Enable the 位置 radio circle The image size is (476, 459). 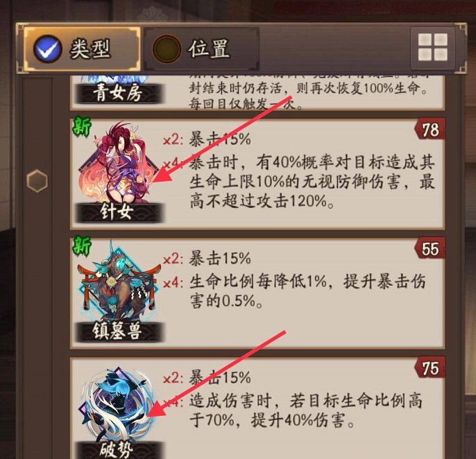(x=167, y=49)
